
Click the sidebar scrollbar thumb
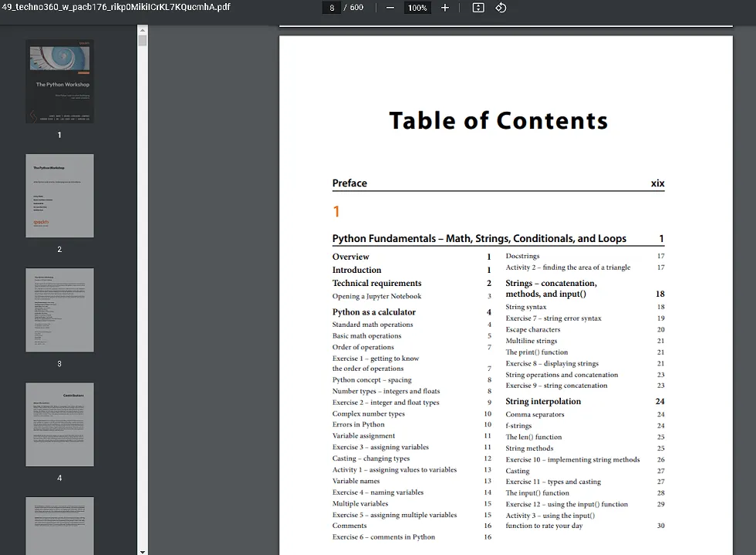(x=143, y=40)
